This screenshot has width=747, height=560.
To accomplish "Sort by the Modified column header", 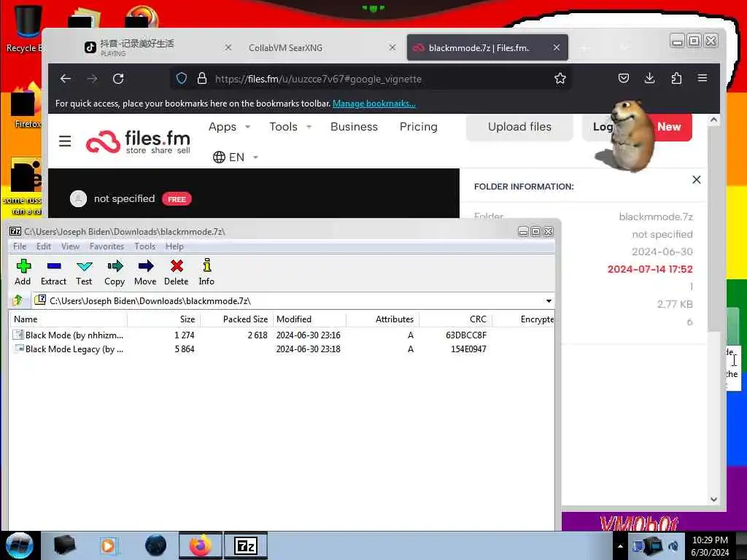I will [309, 319].
